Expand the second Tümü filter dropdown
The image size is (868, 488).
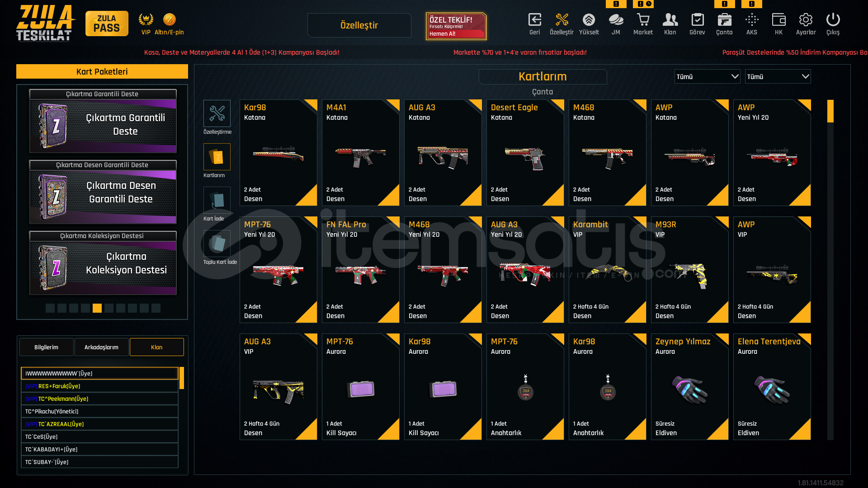click(778, 76)
